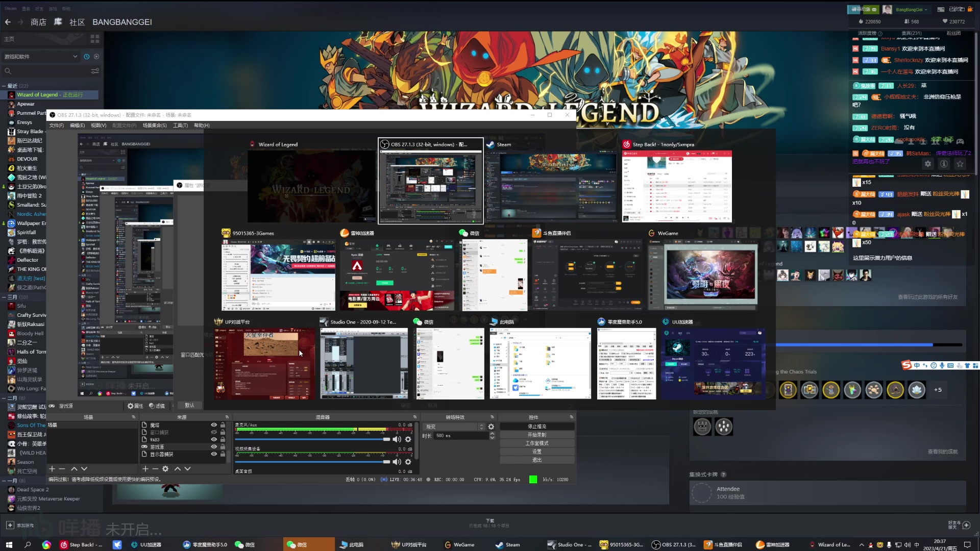Open transition properties gear in 转场特效
Image resolution: width=980 pixels, height=551 pixels.
pos(491,427)
